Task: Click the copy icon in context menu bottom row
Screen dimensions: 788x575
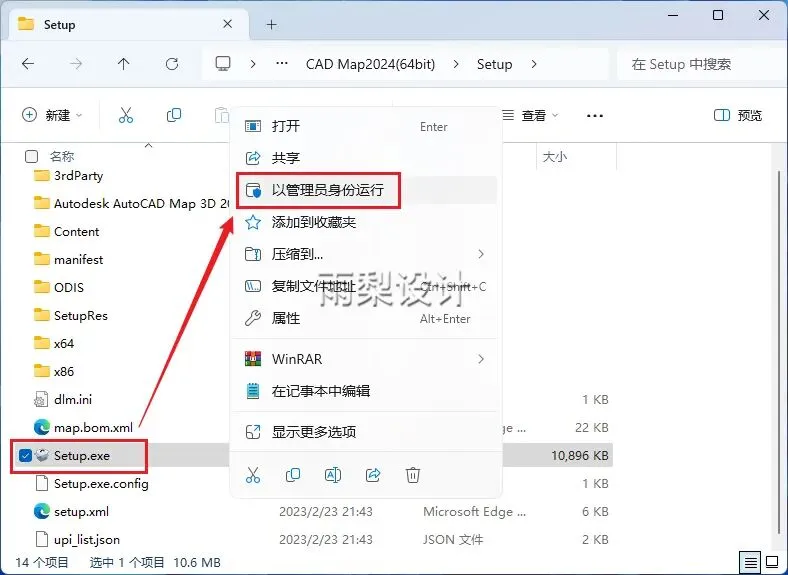Action: point(292,474)
